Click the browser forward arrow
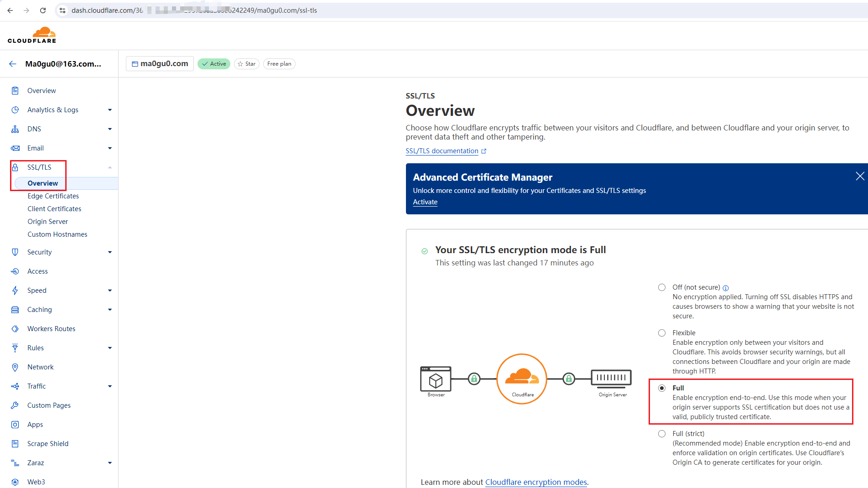Screen dimensions: 868x488 (x=26, y=10)
